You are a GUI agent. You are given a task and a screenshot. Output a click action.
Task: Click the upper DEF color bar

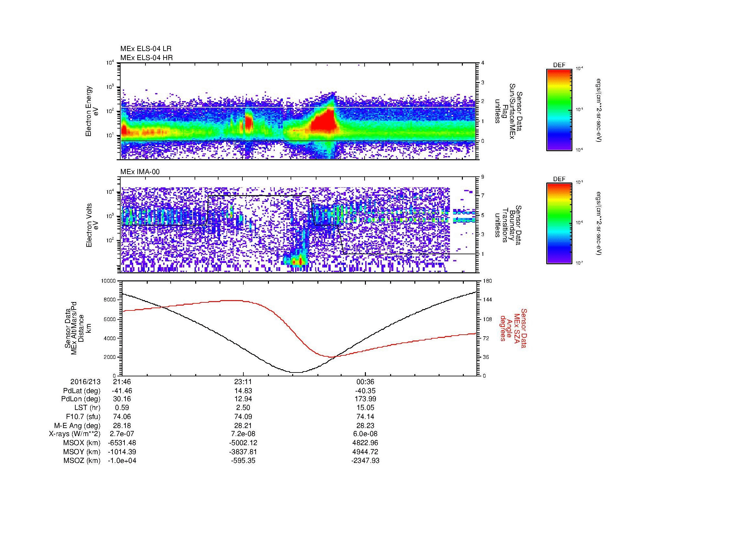(559, 110)
